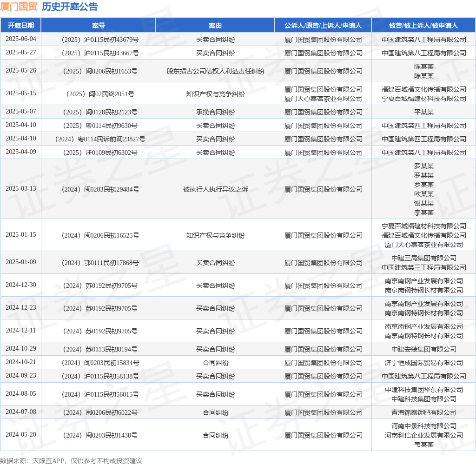Image resolution: width=476 pixels, height=465 pixels.
Task: Select date 2025-04-09
Action: click(x=20, y=152)
